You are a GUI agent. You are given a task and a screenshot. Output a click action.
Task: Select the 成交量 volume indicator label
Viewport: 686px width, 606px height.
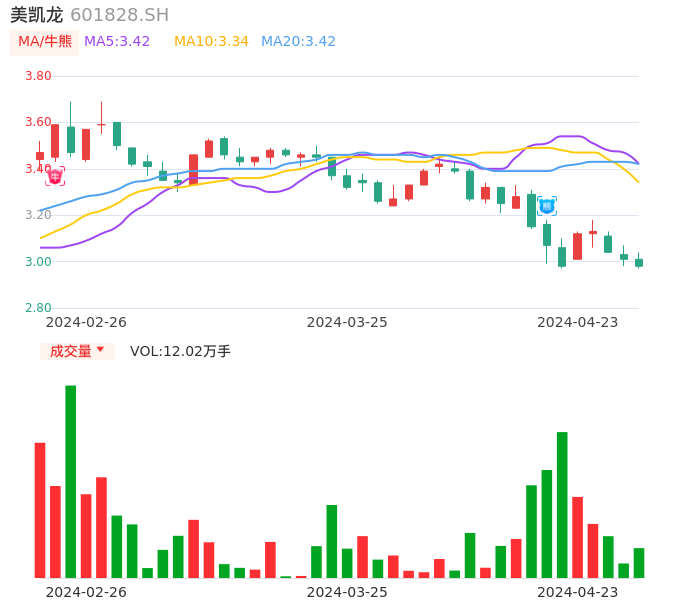(x=70, y=351)
